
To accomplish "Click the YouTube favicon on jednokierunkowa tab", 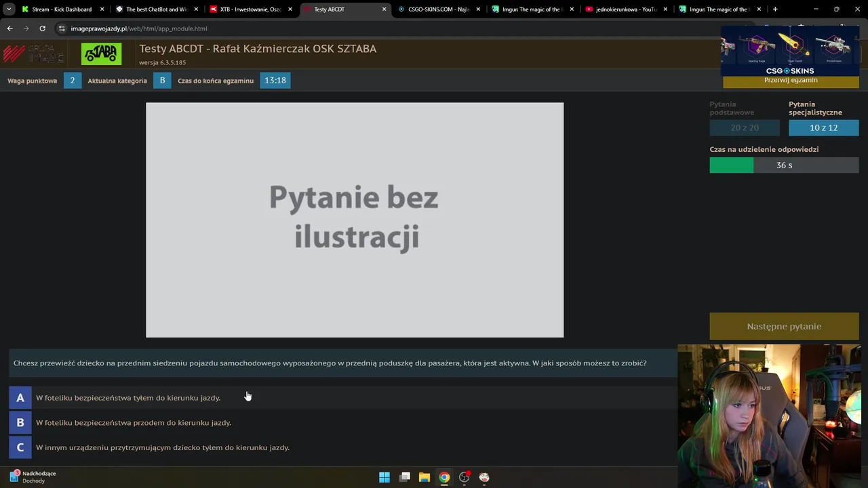I will 589,9.
